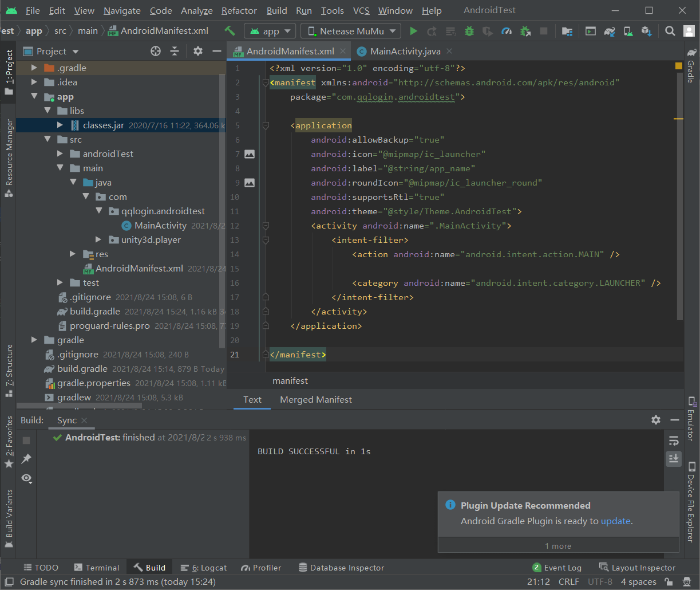Image resolution: width=700 pixels, height=590 pixels.
Task: Click the Search Everywhere magnifier icon
Action: pos(670,31)
